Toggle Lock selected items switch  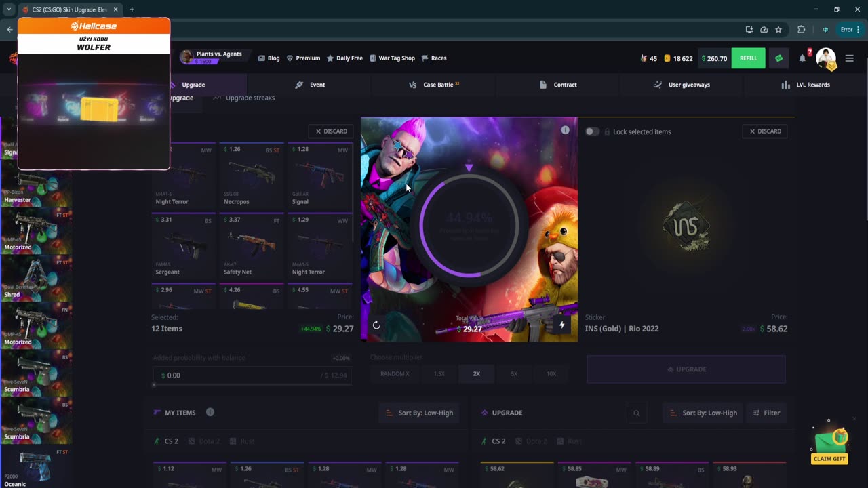593,131
